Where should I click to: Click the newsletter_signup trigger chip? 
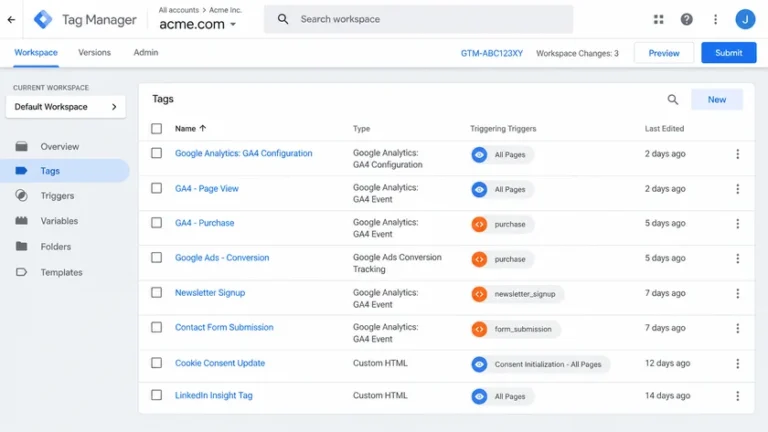click(x=517, y=294)
